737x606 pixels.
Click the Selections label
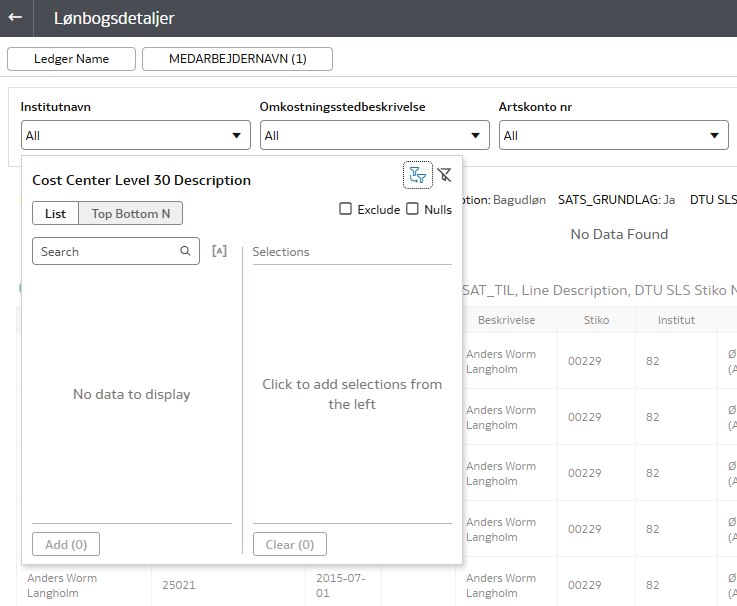(281, 252)
